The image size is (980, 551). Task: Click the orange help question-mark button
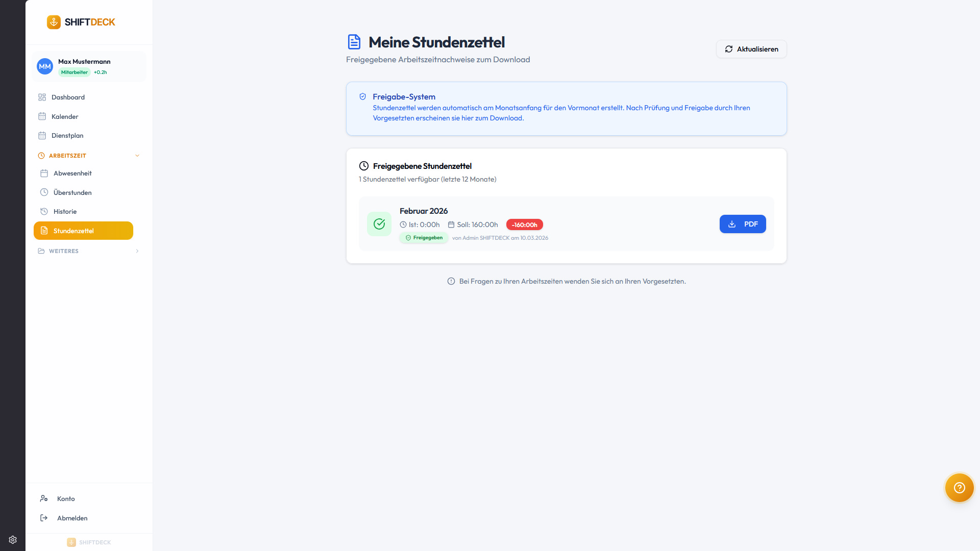pyautogui.click(x=959, y=488)
